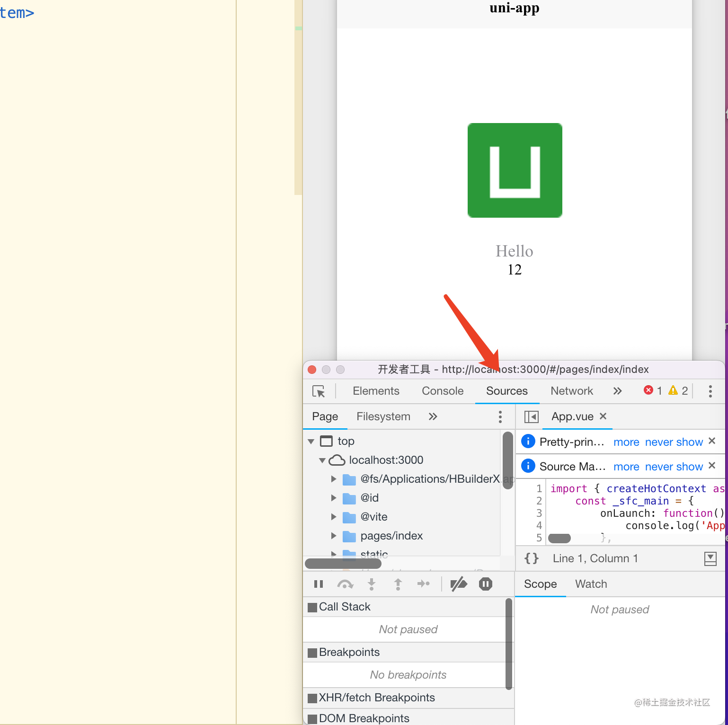Toggle the bottom drawer icon in editor status bar
The width and height of the screenshot is (728, 725).
pos(710,559)
